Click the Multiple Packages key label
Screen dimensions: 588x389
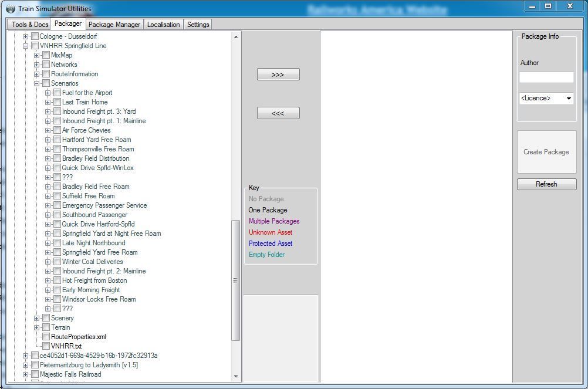pos(274,221)
